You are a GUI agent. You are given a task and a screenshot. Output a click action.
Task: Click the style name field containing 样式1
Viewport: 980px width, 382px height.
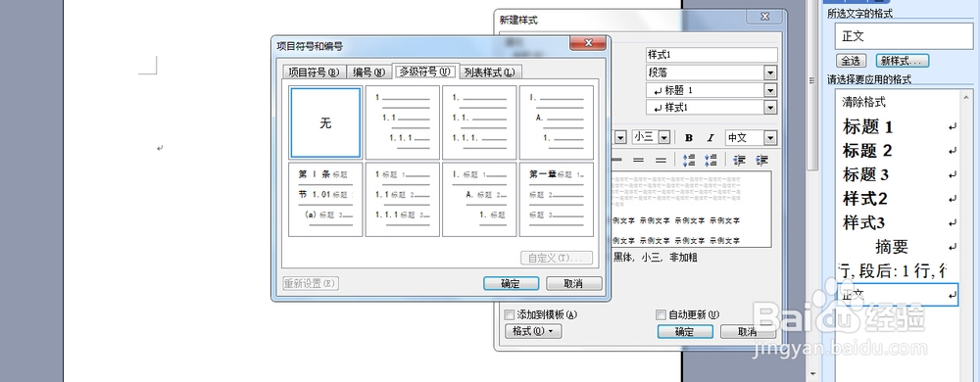point(711,55)
